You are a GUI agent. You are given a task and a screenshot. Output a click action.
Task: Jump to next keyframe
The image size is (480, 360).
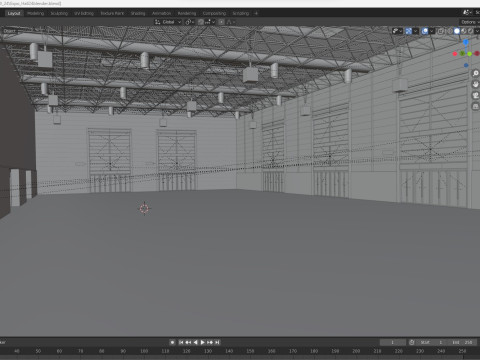[210, 342]
